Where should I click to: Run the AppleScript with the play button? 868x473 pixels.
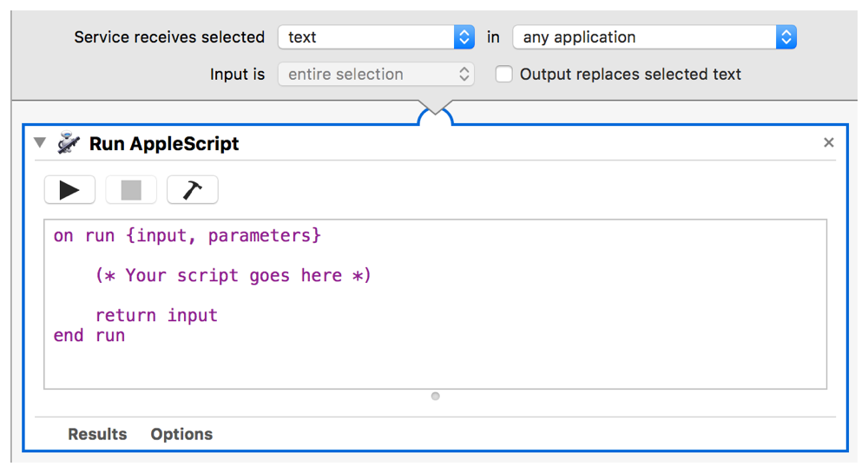pyautogui.click(x=69, y=190)
